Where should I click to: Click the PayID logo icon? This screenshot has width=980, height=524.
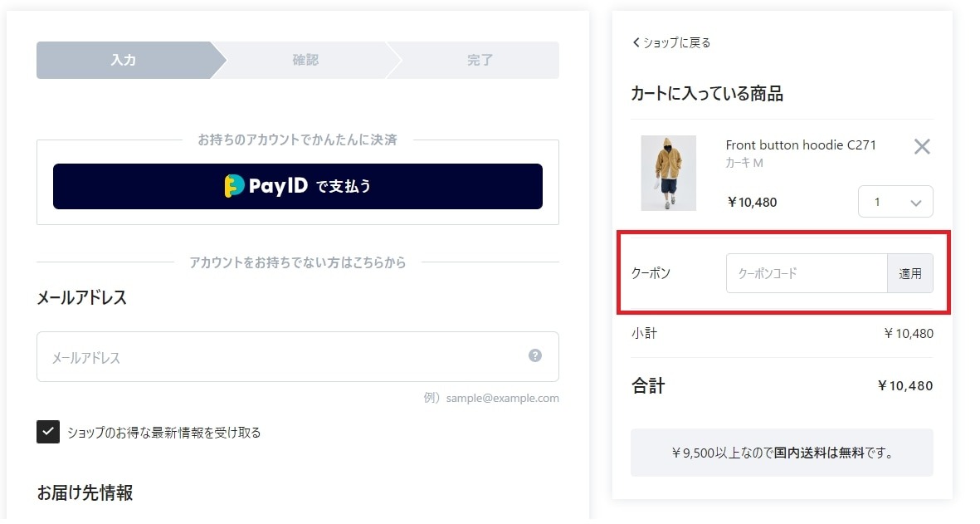click(x=234, y=186)
